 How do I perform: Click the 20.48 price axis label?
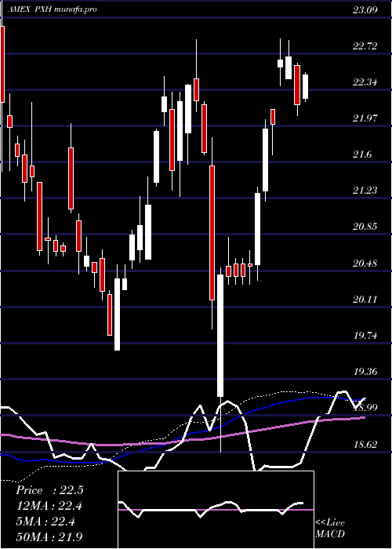pos(365,263)
